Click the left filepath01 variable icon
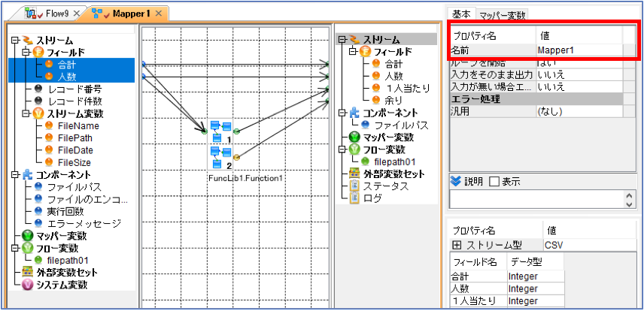644x311 pixels. 39,260
